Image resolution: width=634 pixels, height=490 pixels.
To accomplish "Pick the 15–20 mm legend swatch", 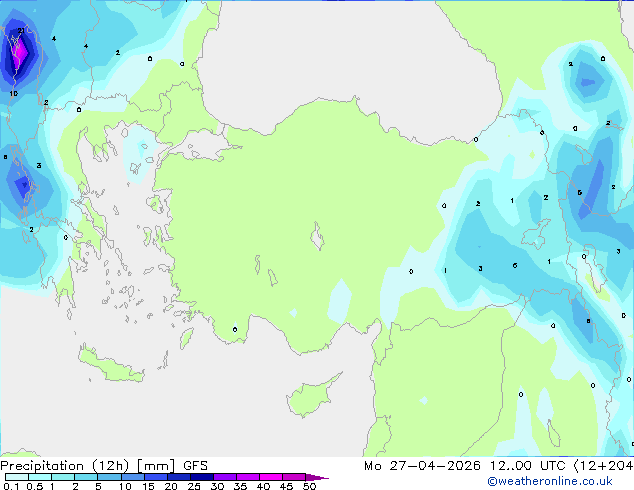I will coord(155,477).
